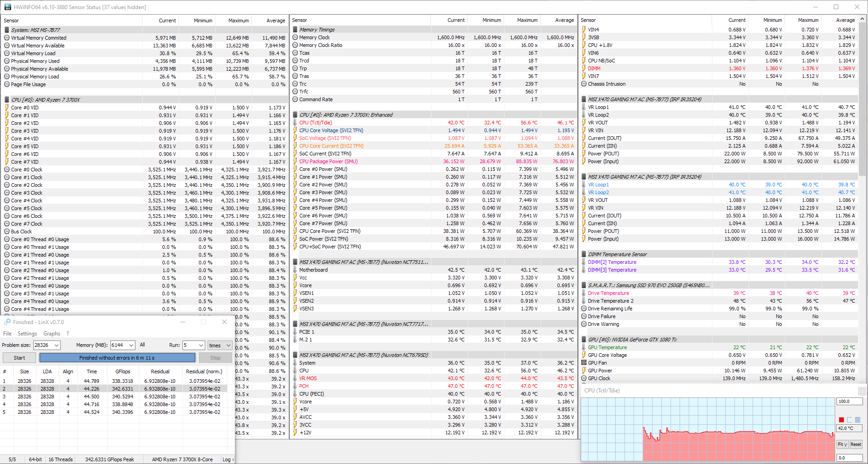Click the HWiNFO64 app icon in title bar
The width and height of the screenshot is (868, 464).
pos(7,7)
